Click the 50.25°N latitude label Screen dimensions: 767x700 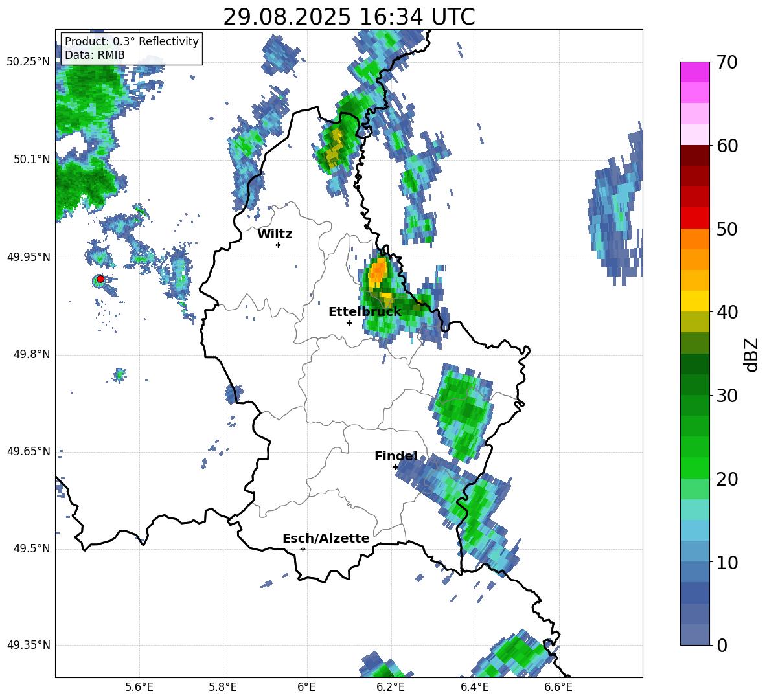[29, 62]
